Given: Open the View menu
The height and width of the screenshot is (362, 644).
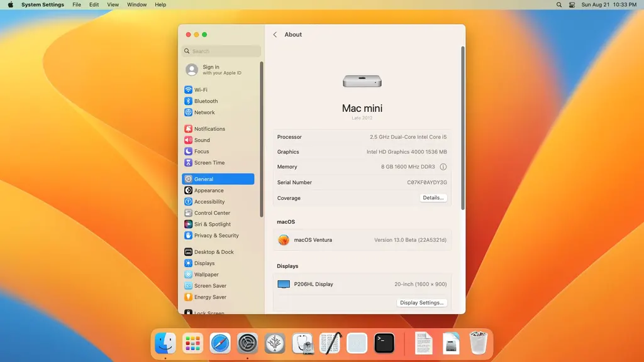Looking at the screenshot, I should [x=113, y=4].
